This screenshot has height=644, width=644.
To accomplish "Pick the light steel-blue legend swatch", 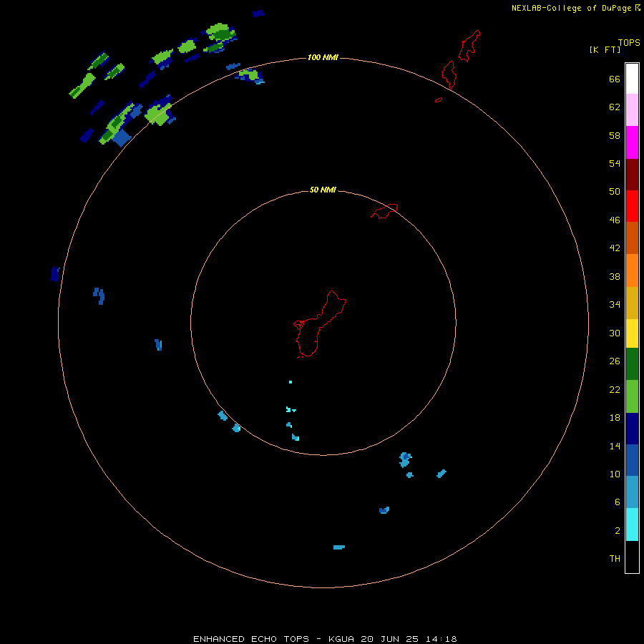I will [x=632, y=492].
